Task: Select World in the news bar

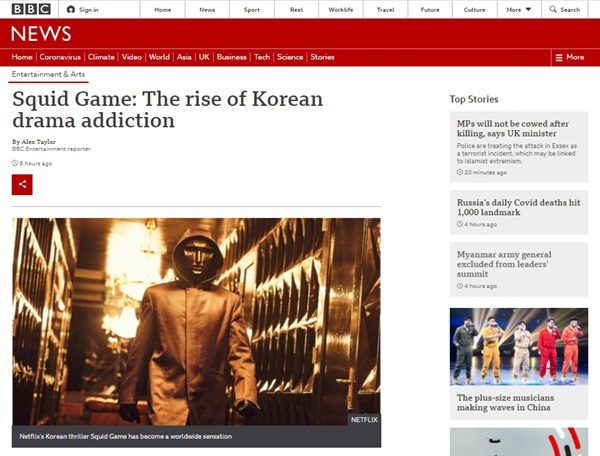Action: tap(159, 57)
